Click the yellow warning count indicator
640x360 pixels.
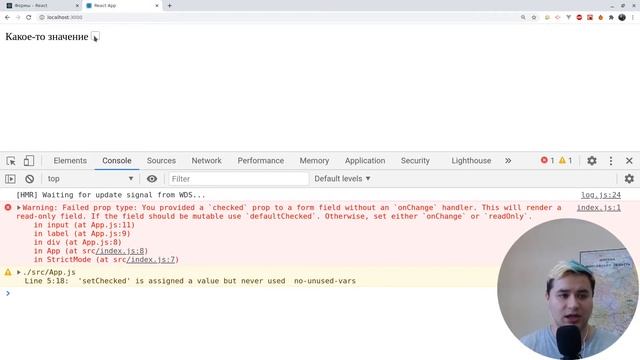pos(565,160)
